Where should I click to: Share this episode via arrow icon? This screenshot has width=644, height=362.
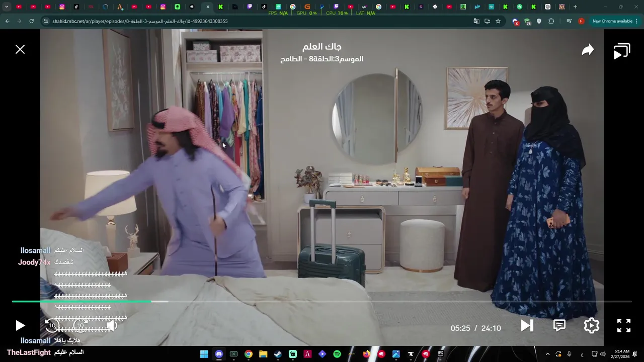pyautogui.click(x=588, y=50)
